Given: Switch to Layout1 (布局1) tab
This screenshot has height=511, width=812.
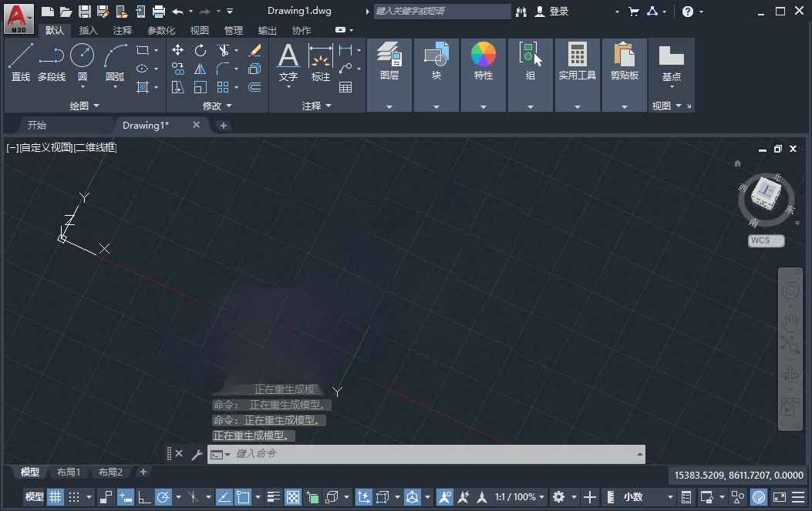Looking at the screenshot, I should (x=69, y=472).
